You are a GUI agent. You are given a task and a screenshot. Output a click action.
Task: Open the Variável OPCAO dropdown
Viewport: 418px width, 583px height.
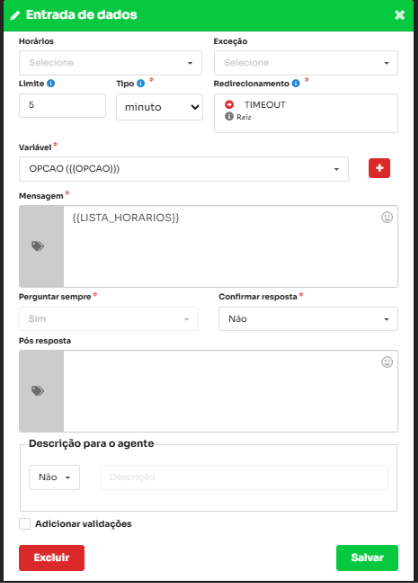click(x=184, y=169)
